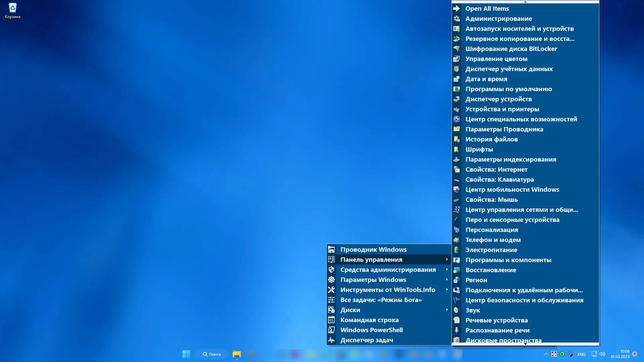Expand the Параметры Windows submenu arrow
Image resolution: width=644 pixels, height=362 pixels.
pos(447,280)
